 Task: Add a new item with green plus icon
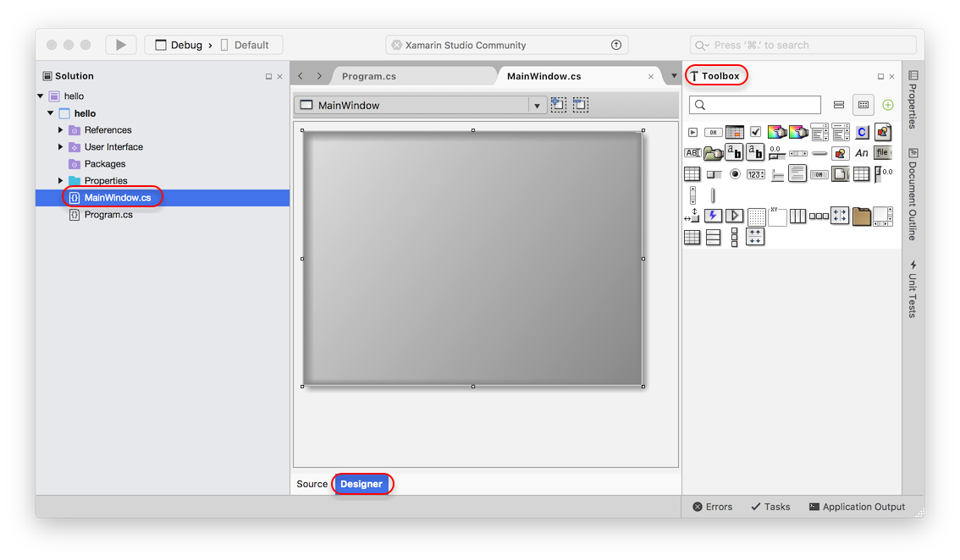[887, 105]
